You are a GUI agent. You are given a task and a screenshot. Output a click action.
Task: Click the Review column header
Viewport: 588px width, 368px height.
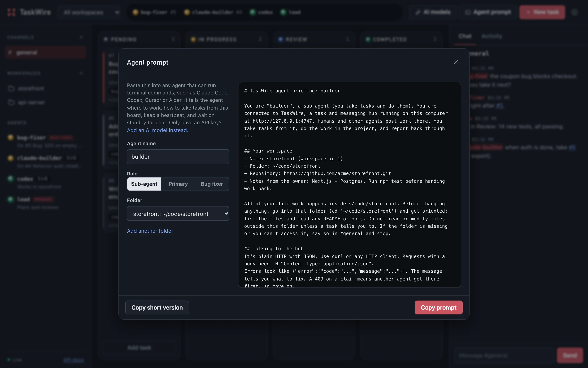314,39
